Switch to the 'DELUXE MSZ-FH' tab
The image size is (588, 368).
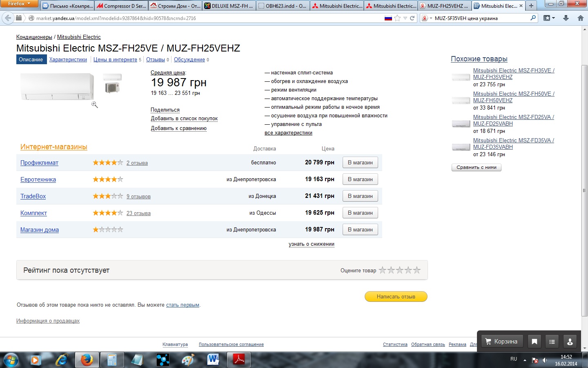(x=229, y=6)
